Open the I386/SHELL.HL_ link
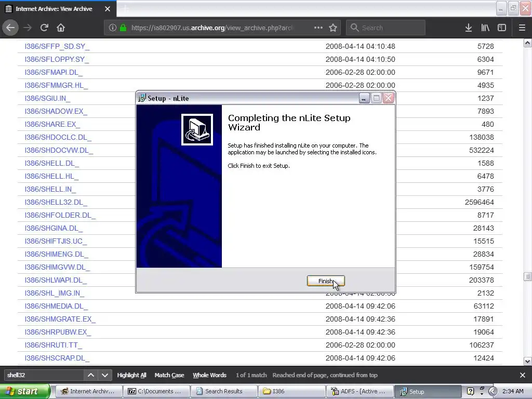The width and height of the screenshot is (532, 399). click(x=51, y=176)
